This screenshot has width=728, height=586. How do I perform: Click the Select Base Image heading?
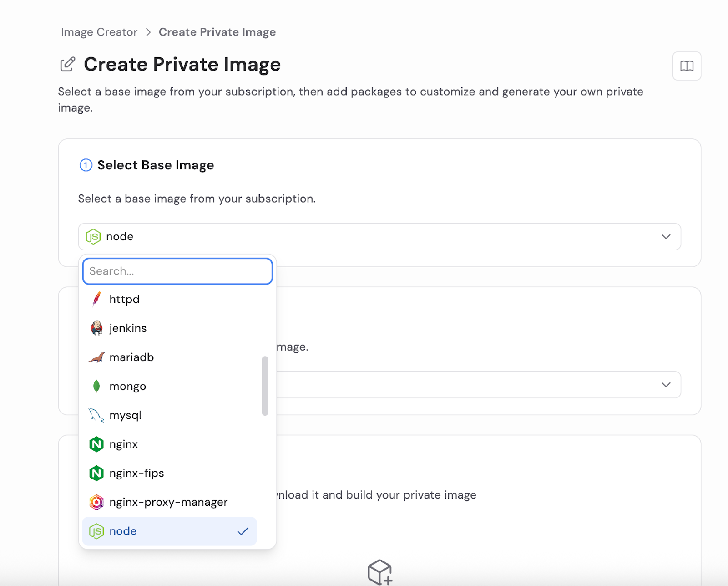point(156,165)
